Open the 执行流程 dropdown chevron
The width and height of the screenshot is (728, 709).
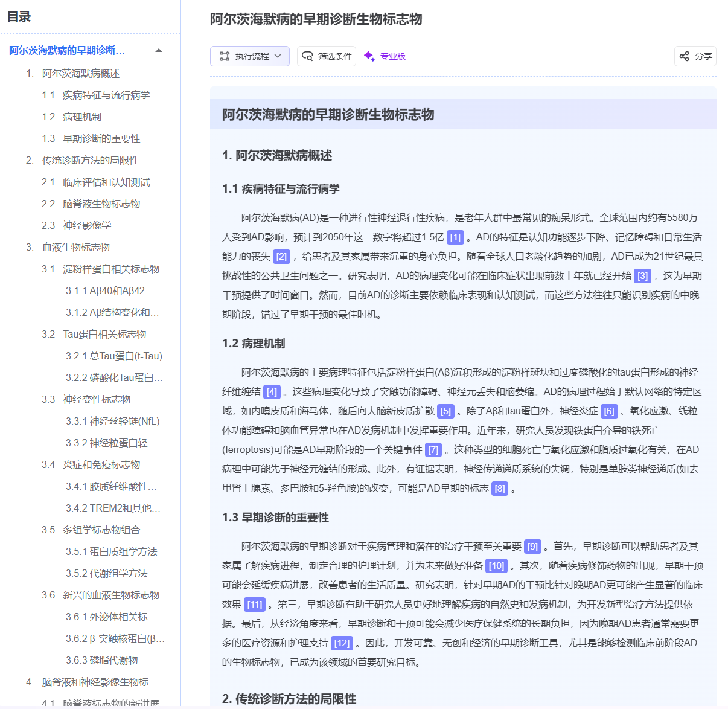coord(278,56)
